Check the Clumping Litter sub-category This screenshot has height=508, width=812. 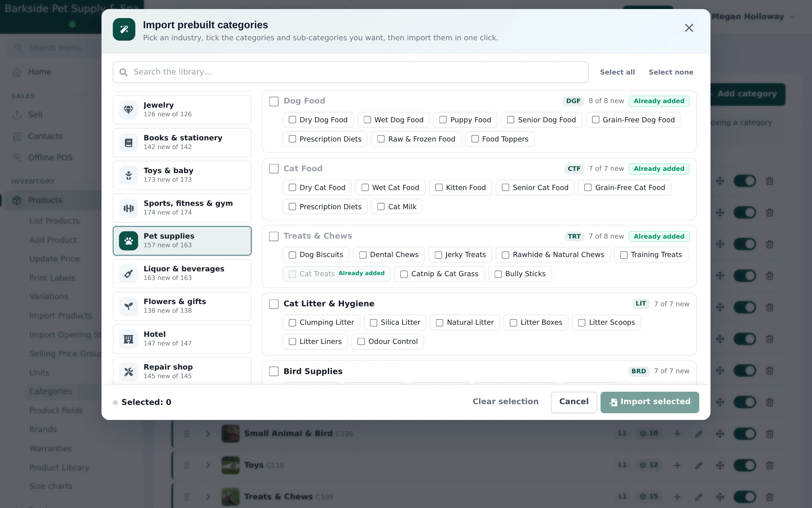click(x=292, y=322)
